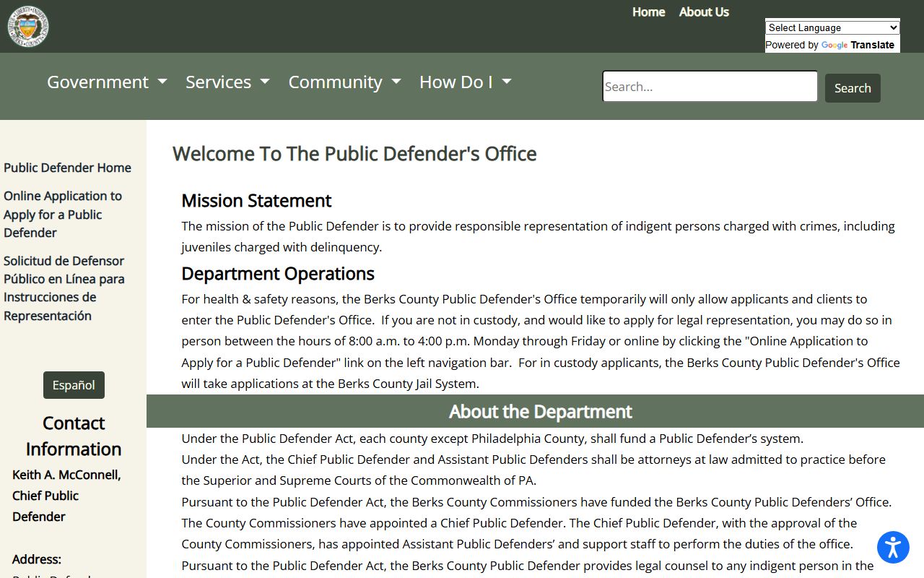Switch the page to Español

coord(74,385)
